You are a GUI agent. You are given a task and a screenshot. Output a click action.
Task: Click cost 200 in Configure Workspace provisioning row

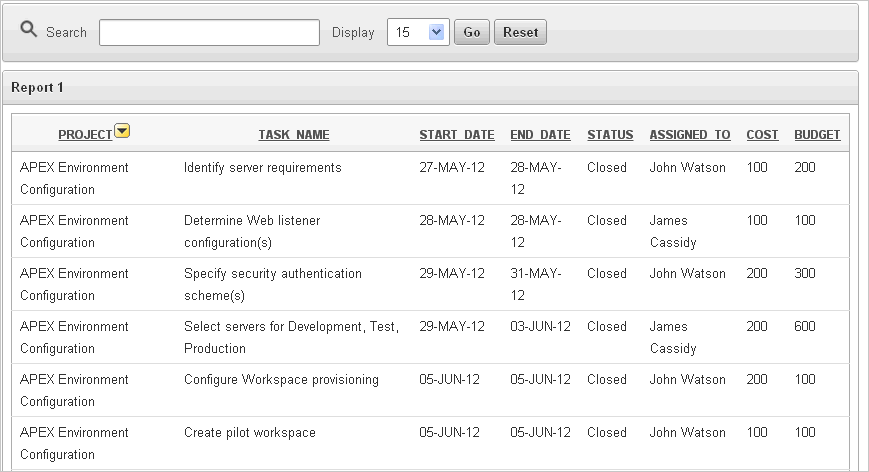(756, 379)
